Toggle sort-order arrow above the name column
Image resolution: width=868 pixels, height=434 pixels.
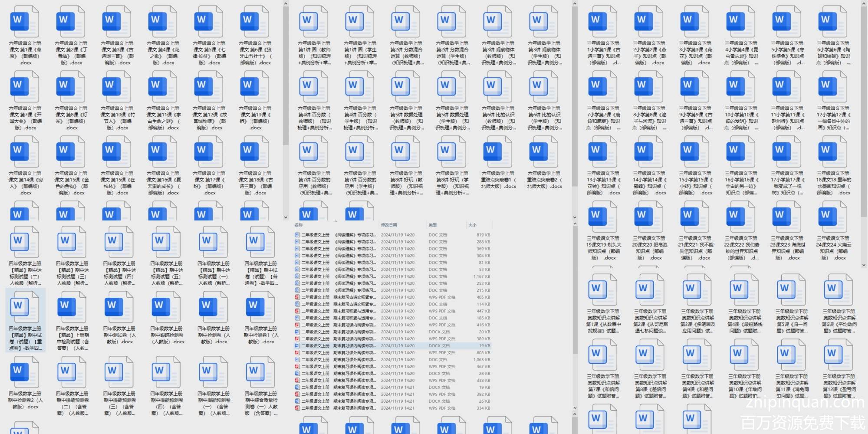[x=335, y=221]
